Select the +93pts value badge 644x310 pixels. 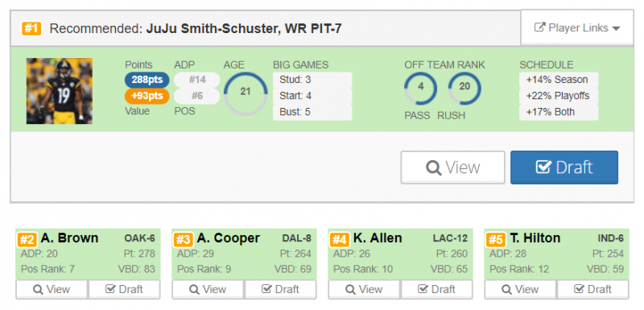pyautogui.click(x=147, y=96)
